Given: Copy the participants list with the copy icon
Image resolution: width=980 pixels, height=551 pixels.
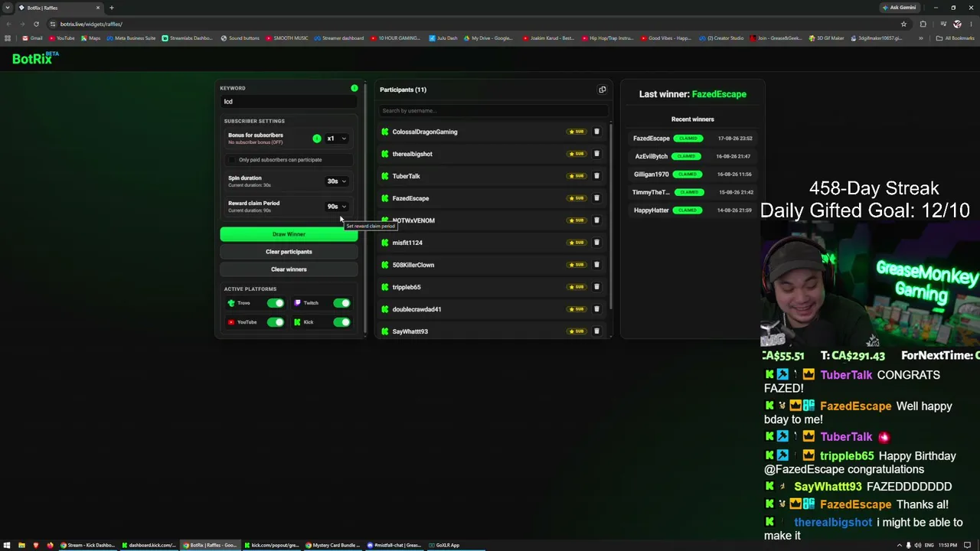Looking at the screenshot, I should [602, 90].
